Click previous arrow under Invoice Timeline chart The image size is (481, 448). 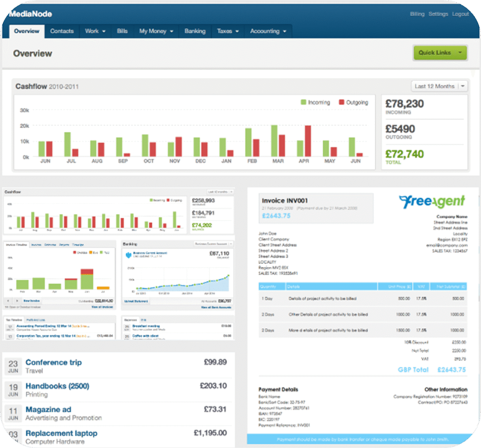click(x=8, y=300)
